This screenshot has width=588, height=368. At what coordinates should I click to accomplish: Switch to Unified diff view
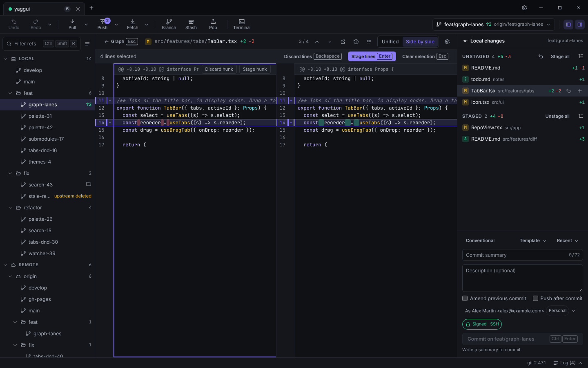390,42
